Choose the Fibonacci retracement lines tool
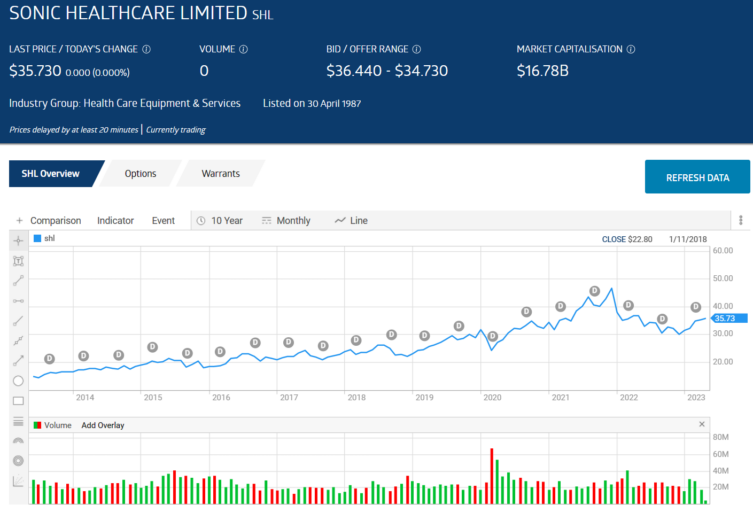 pyautogui.click(x=18, y=421)
